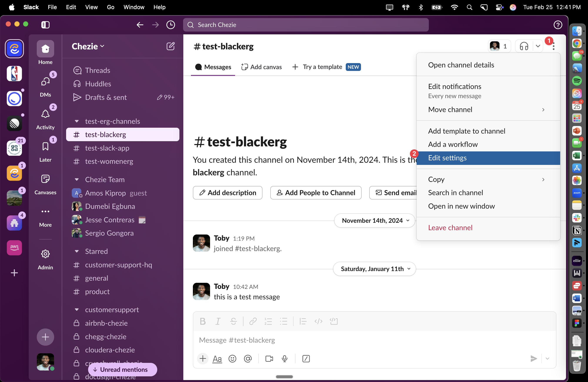588x382 pixels.
Task: Toggle the sidebar panel icon
Action: (x=45, y=25)
